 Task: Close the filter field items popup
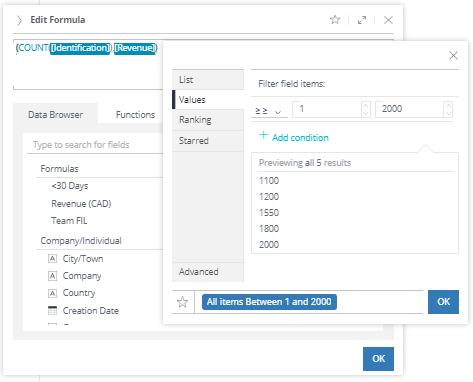[x=453, y=55]
